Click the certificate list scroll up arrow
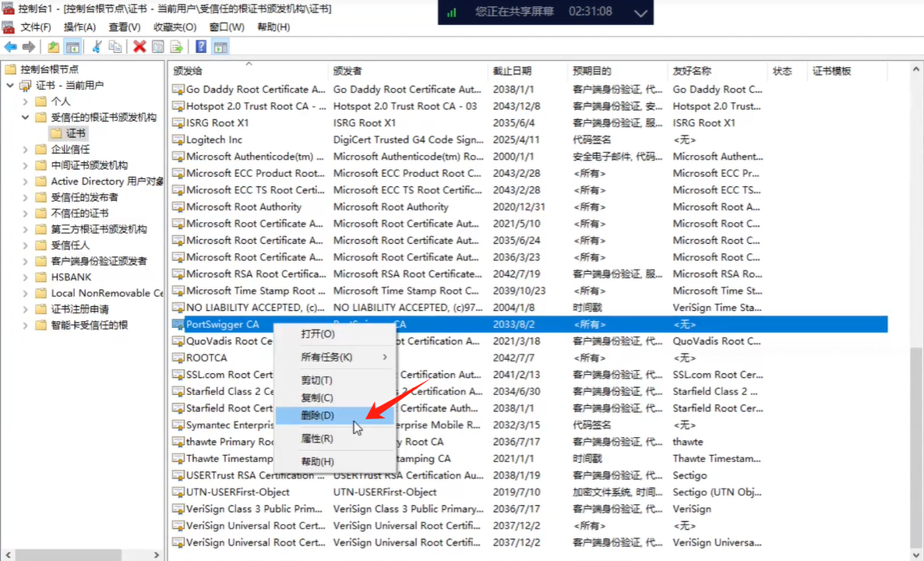Image resolution: width=924 pixels, height=561 pixels. pos(916,69)
